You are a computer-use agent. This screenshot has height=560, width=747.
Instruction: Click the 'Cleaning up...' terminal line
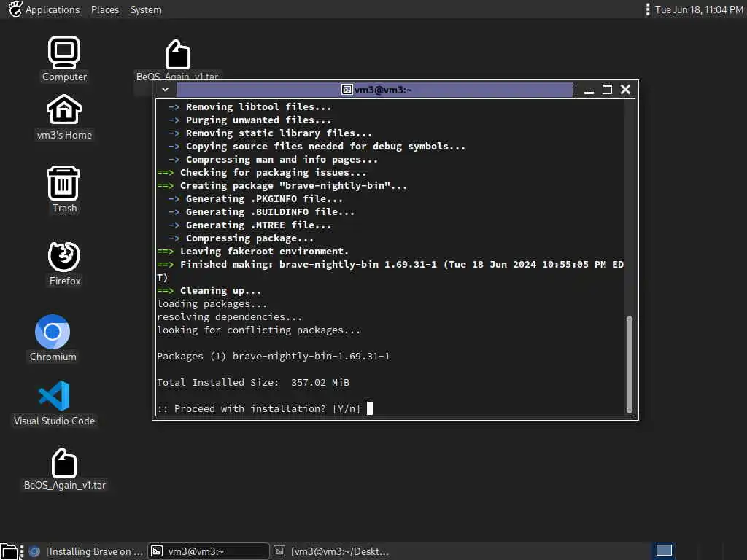[209, 290]
